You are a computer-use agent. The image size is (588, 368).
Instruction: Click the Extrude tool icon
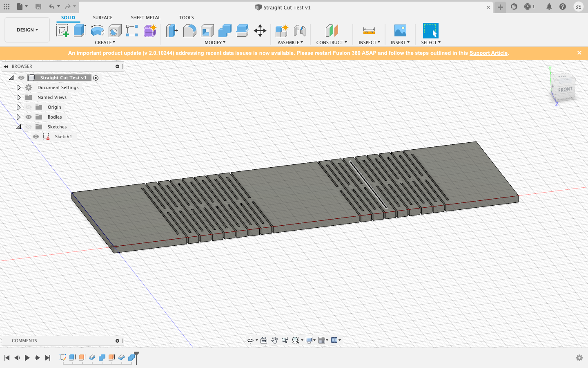[80, 31]
